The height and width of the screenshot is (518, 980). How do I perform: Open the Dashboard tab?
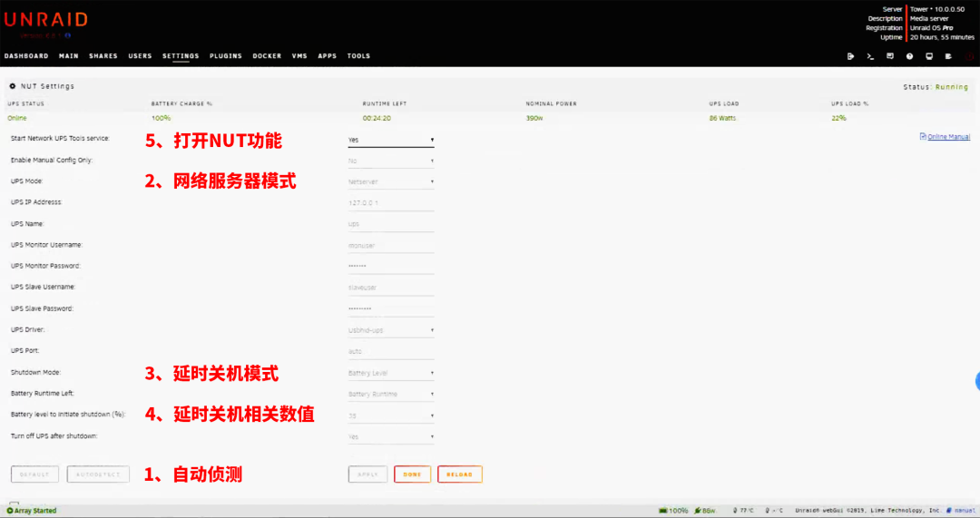point(26,56)
